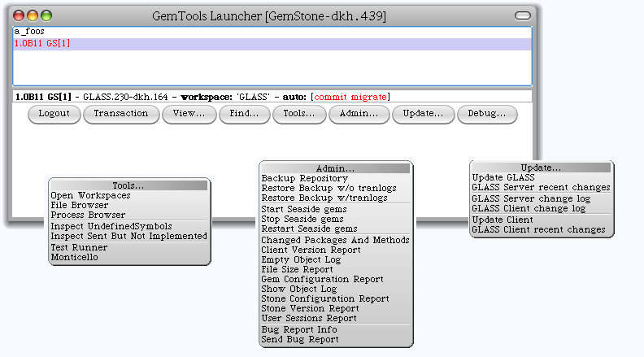Open Stone Version Report
The width and height of the screenshot is (644, 357).
pyautogui.click(x=336, y=308)
